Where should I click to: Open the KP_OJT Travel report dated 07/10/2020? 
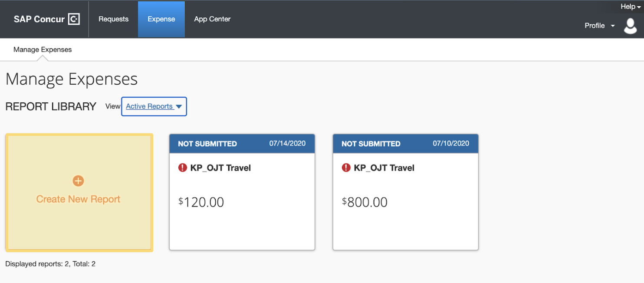point(384,168)
